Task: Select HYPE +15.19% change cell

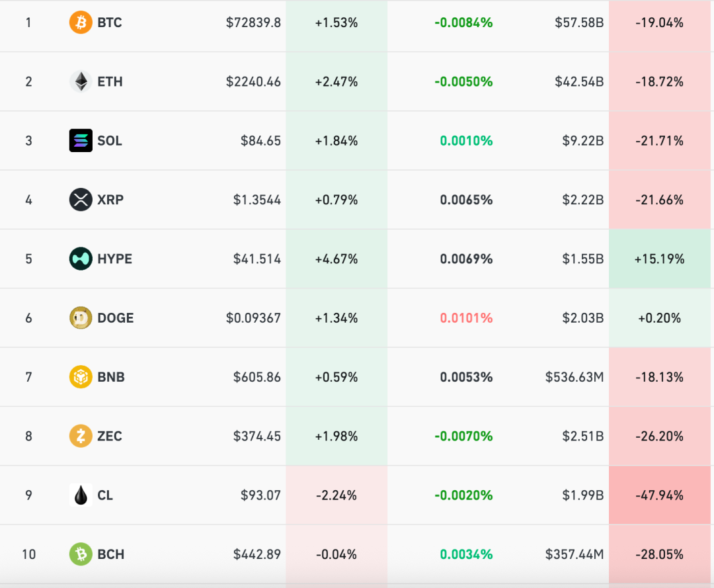Action: pyautogui.click(x=658, y=259)
